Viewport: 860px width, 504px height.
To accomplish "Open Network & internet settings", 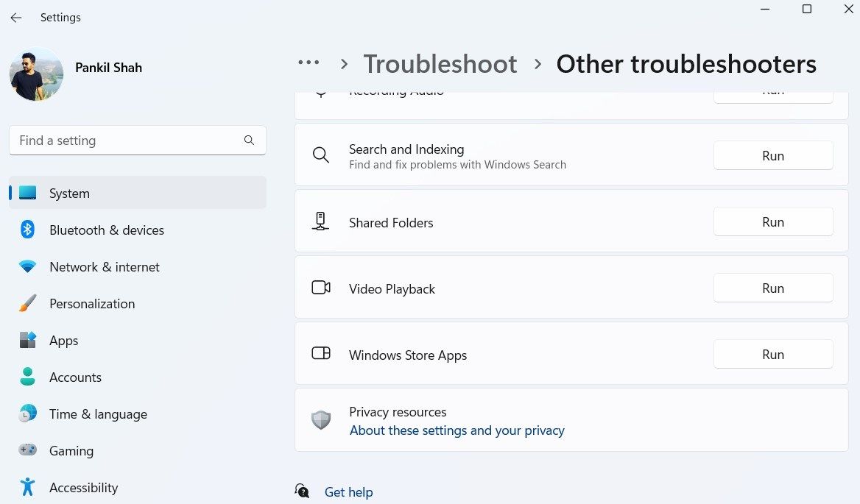I will coord(138,266).
